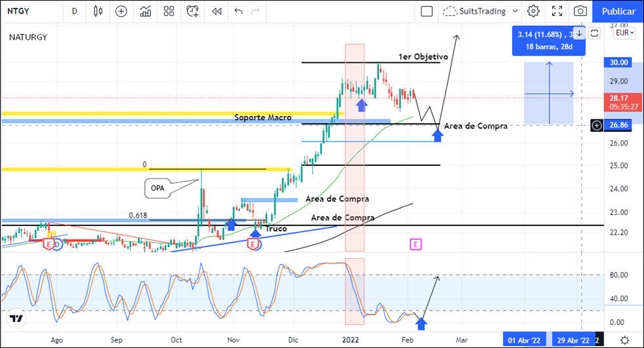Open the indicators and strategies icon
This screenshot has width=644, height=348.
[x=146, y=11]
